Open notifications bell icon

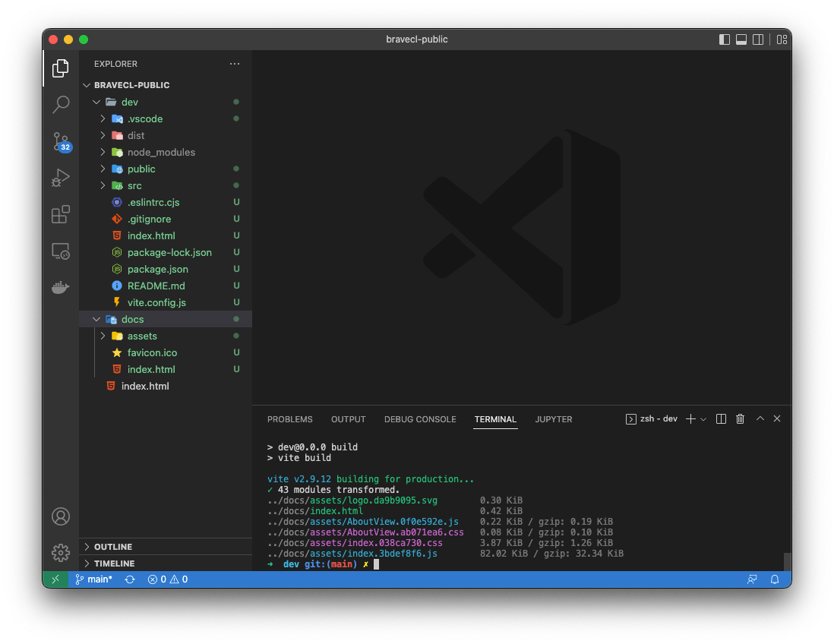(775, 579)
